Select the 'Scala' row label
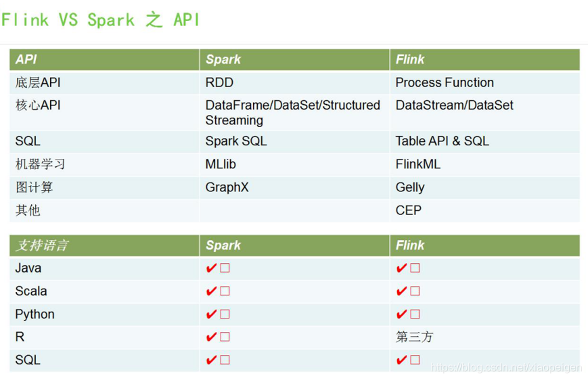Screen dimensions: 588x380 coord(31,291)
